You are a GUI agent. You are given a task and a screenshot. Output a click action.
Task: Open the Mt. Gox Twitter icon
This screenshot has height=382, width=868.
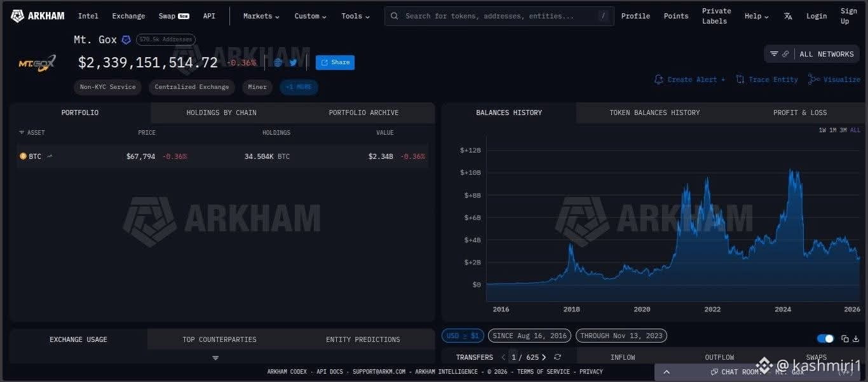pyautogui.click(x=293, y=62)
